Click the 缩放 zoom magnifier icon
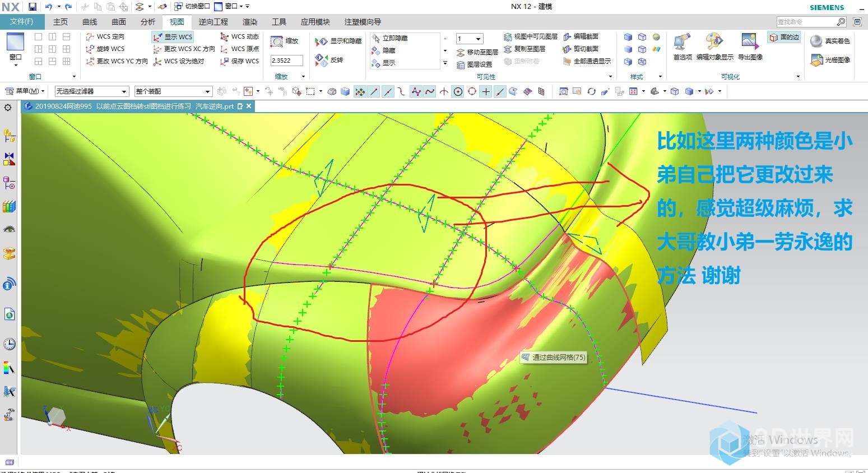 click(276, 41)
